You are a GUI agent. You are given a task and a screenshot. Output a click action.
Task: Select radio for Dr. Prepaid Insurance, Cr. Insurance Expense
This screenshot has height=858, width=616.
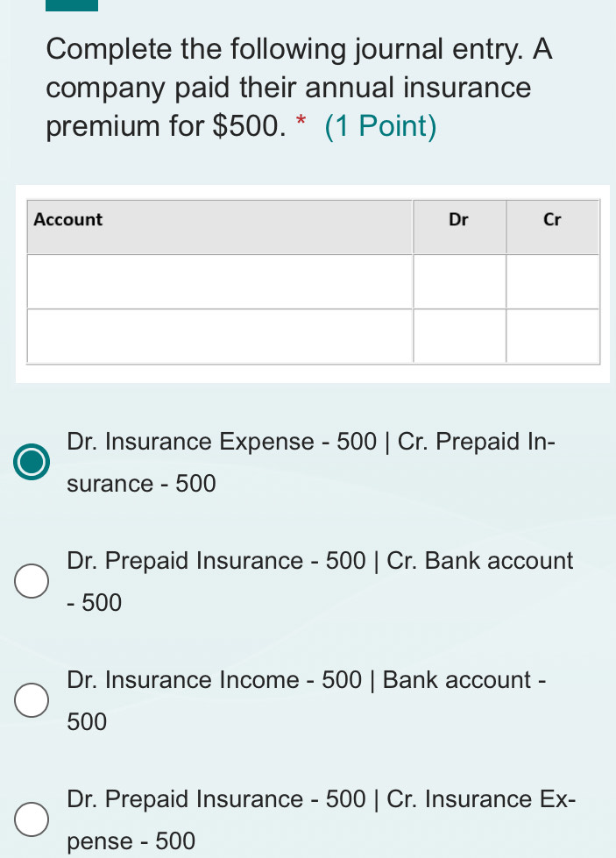coord(32,819)
